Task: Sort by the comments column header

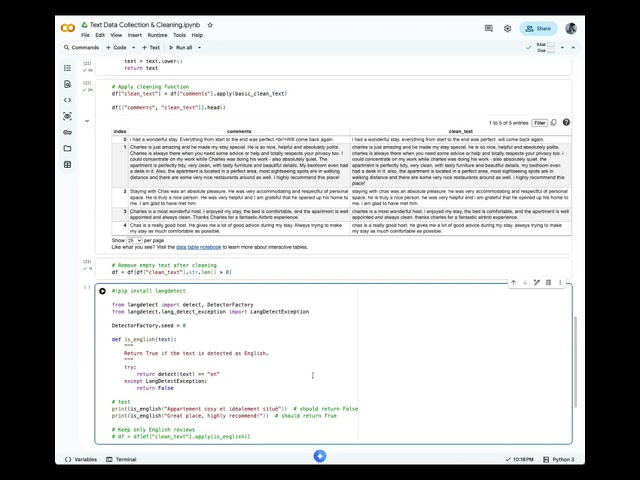Action: pos(239,131)
